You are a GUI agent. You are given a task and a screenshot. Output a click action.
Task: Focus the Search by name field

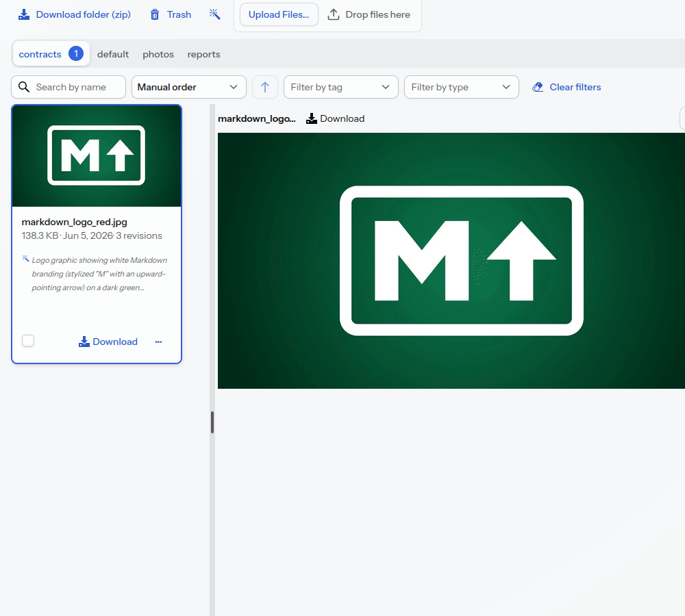68,87
